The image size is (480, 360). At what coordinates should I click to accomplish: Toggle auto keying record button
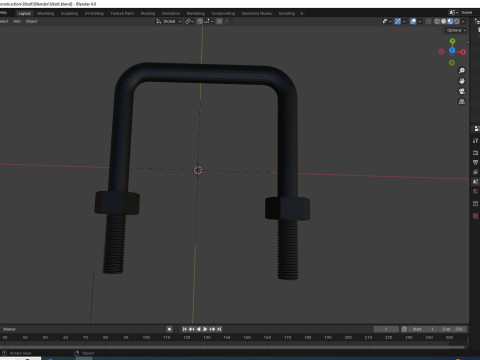169,329
